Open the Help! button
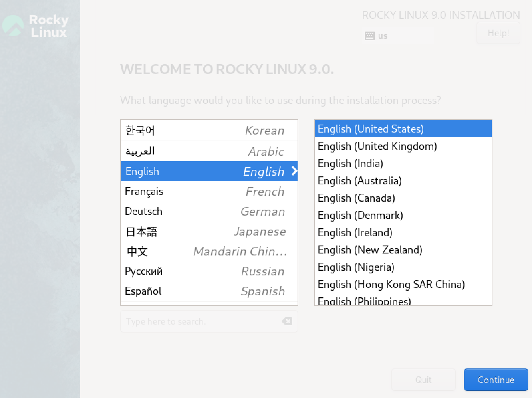 (498, 33)
